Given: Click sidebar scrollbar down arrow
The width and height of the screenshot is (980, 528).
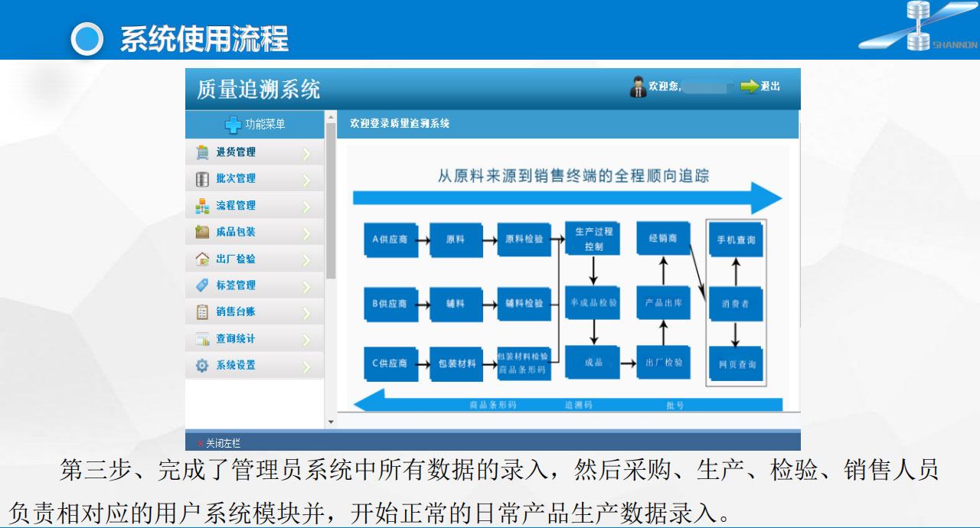Looking at the screenshot, I should [x=331, y=422].
